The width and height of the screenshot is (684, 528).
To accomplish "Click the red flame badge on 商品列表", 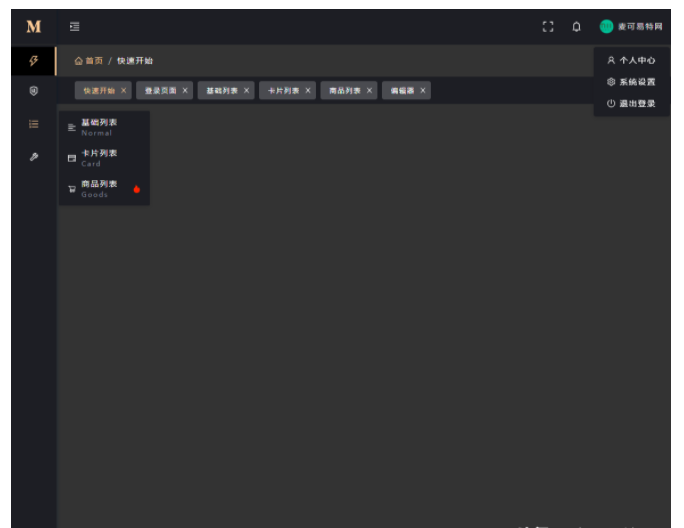I will click(137, 189).
